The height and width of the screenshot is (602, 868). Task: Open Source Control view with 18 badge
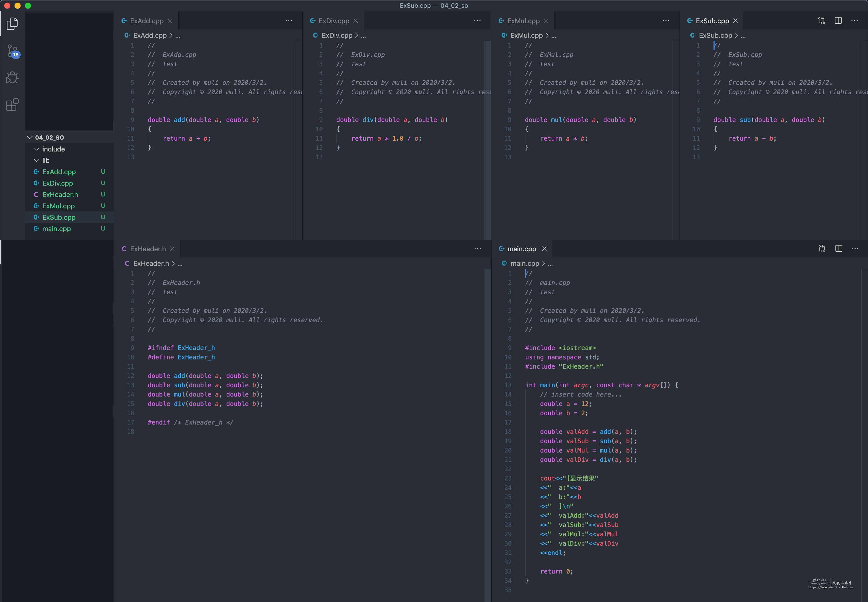point(12,51)
